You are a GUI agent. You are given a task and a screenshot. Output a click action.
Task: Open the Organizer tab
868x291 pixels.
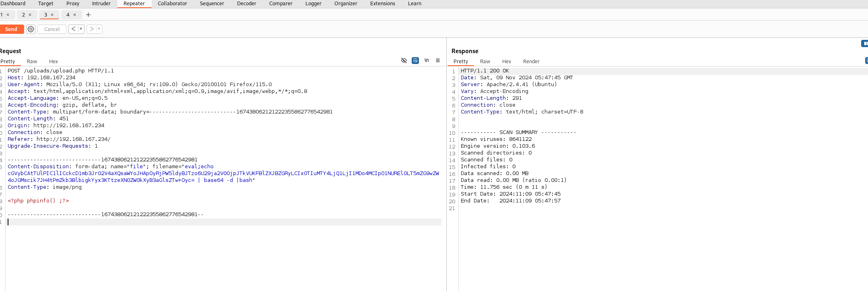click(346, 3)
